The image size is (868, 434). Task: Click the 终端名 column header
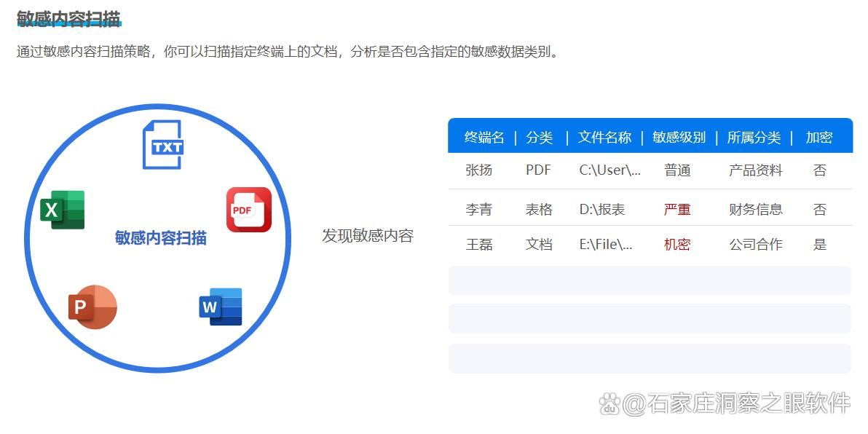pos(484,138)
